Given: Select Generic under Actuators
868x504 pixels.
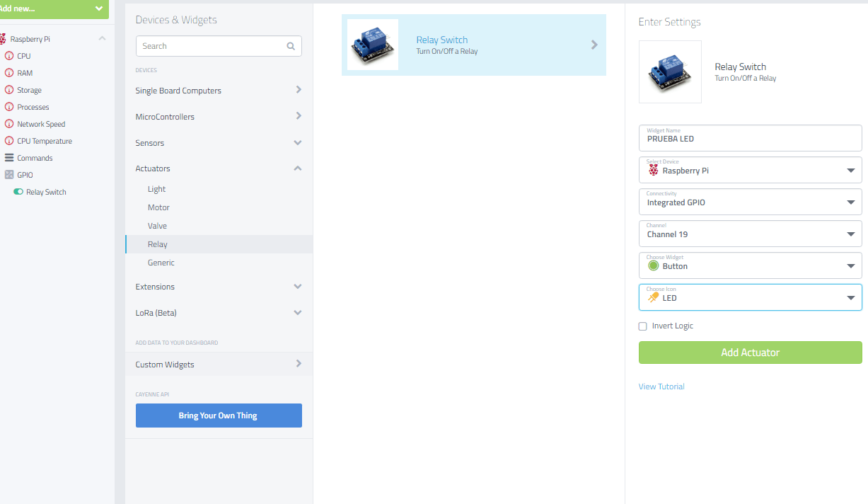Looking at the screenshot, I should [161, 263].
